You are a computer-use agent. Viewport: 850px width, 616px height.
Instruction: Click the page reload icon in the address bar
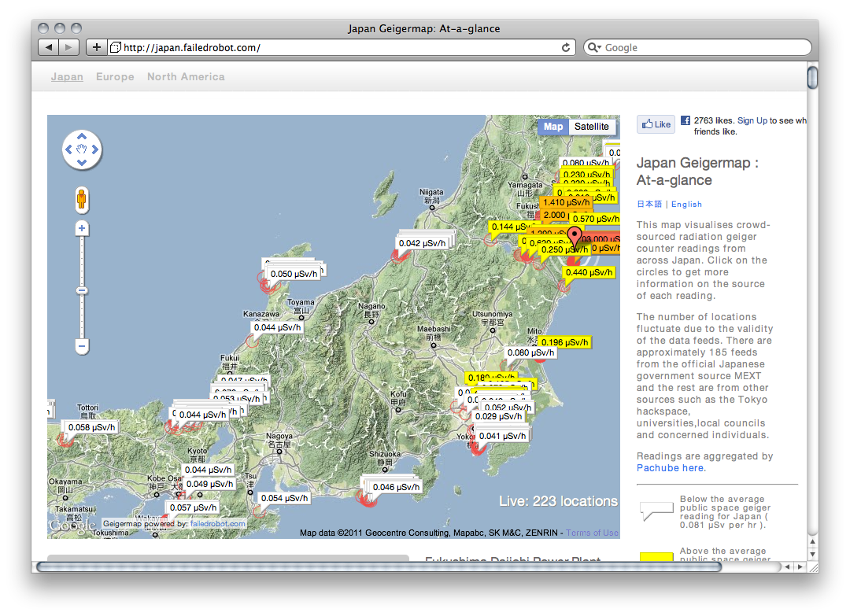click(x=566, y=47)
